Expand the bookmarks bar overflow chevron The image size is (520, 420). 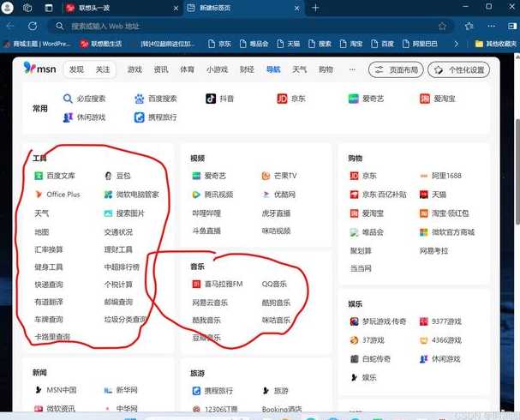coord(457,44)
